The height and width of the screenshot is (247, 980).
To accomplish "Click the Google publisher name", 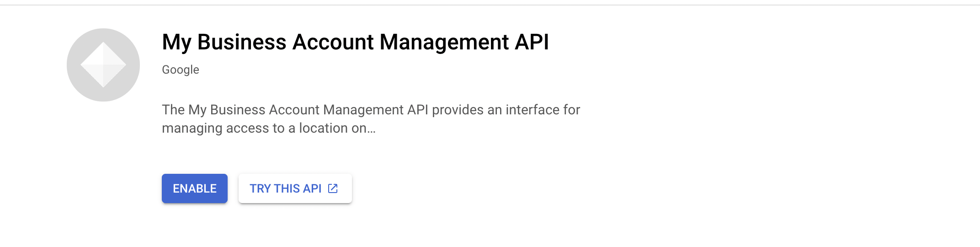I will (181, 70).
